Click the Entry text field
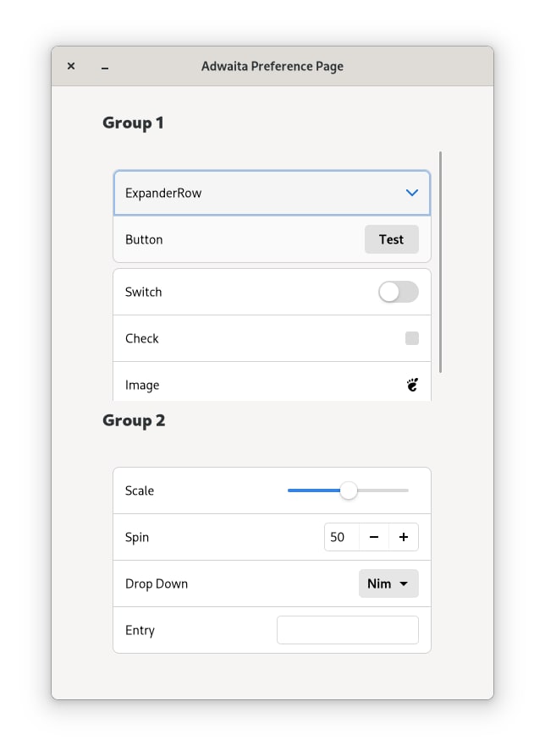This screenshot has height=756, width=545. tap(347, 630)
